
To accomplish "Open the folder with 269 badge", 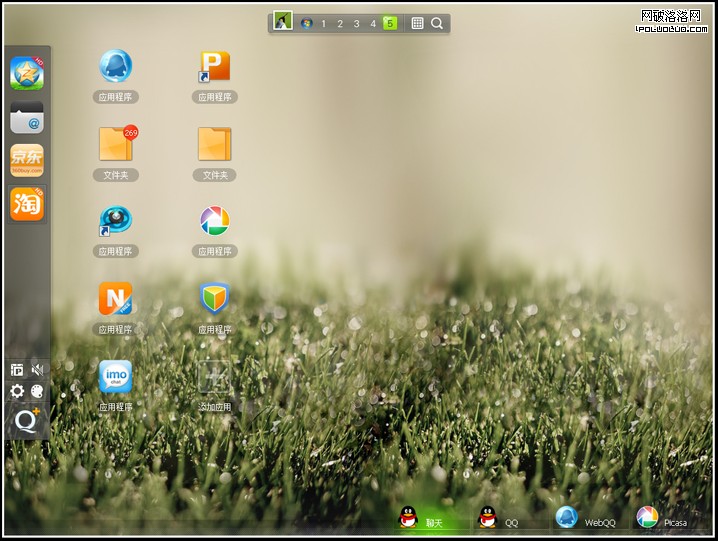I will pyautogui.click(x=115, y=144).
